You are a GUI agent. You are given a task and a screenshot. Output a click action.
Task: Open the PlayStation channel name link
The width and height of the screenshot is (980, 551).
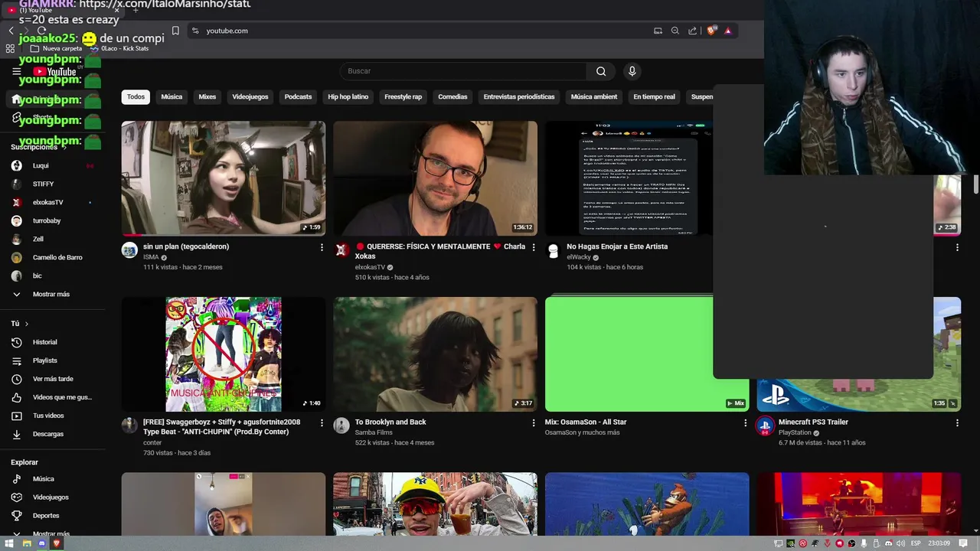pyautogui.click(x=795, y=432)
